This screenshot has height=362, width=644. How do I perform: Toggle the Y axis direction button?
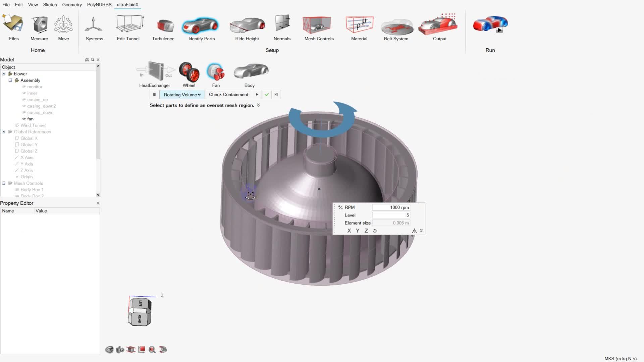click(x=358, y=231)
